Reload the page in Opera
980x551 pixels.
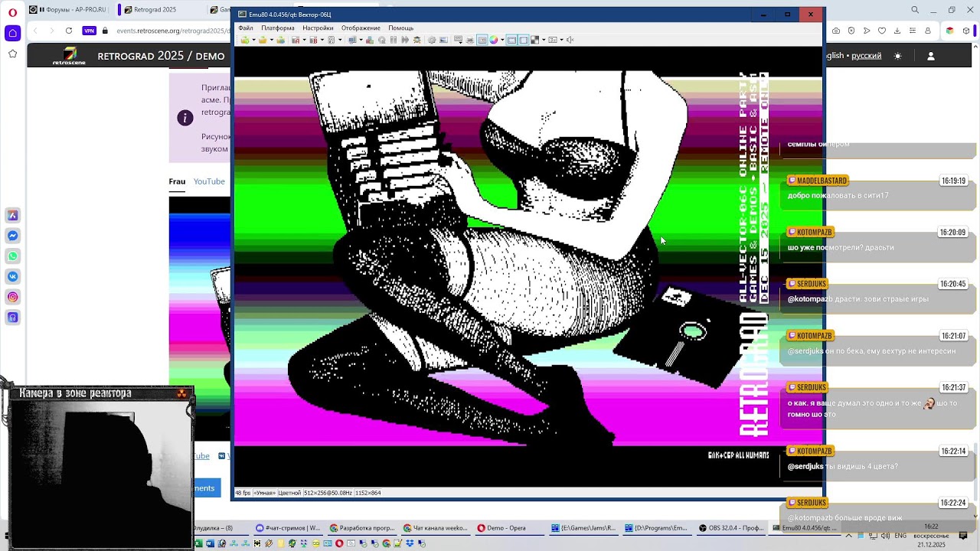point(69,31)
